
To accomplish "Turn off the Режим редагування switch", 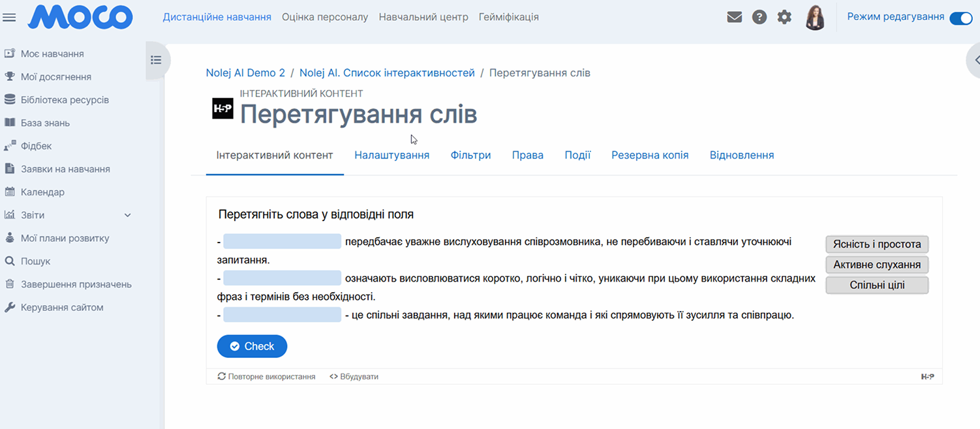I will pyautogui.click(x=960, y=18).
